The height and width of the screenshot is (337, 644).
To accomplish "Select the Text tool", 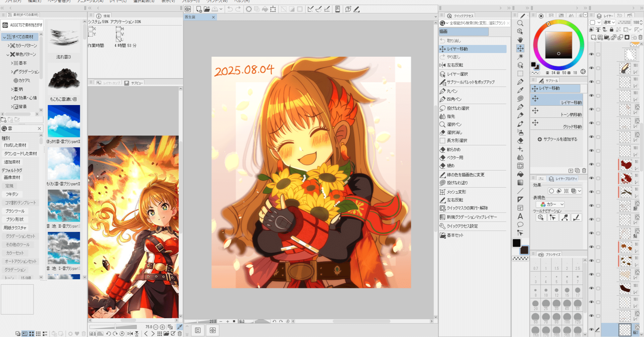I will pyautogui.click(x=520, y=216).
